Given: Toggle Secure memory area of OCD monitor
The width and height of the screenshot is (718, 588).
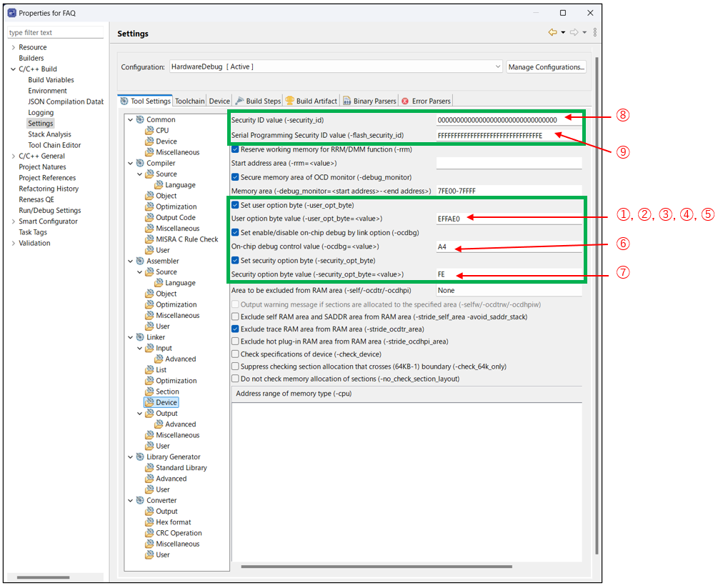Looking at the screenshot, I should tap(235, 177).
